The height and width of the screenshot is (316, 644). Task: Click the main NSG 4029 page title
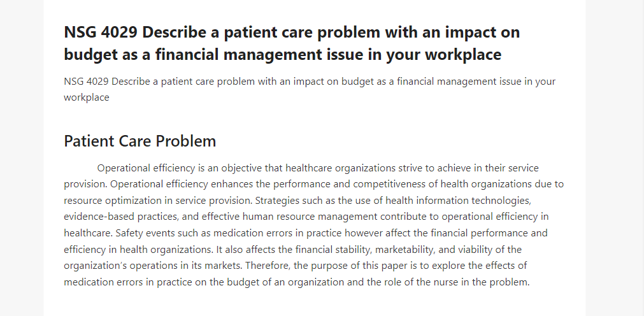tap(292, 43)
